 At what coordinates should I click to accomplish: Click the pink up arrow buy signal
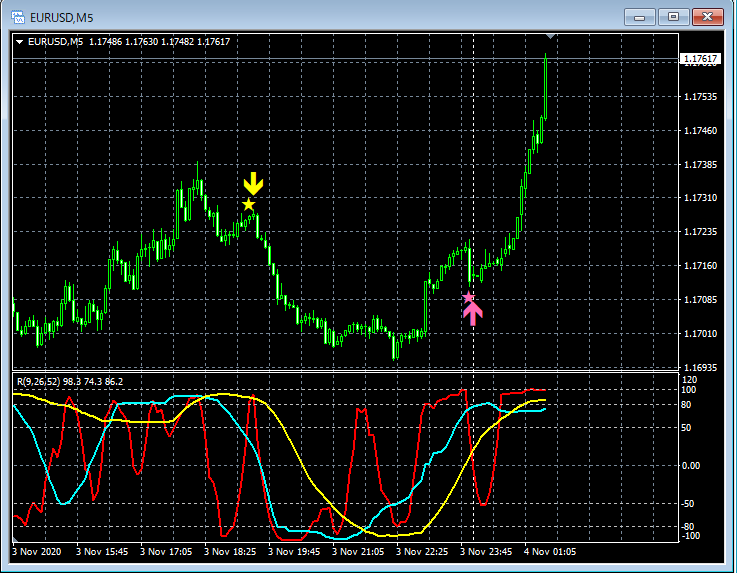[x=473, y=314]
